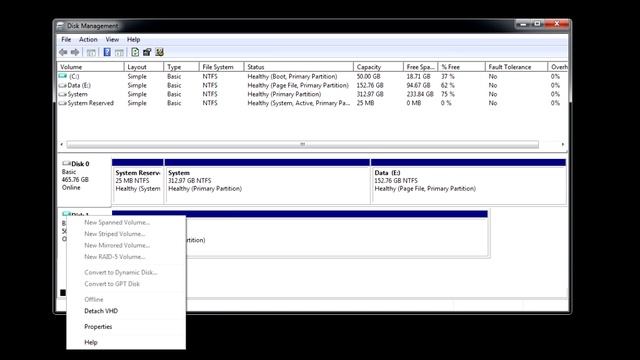640x360 pixels.
Task: Click the Healthy (Boot, Primary Partition) status cell
Action: [x=292, y=77]
